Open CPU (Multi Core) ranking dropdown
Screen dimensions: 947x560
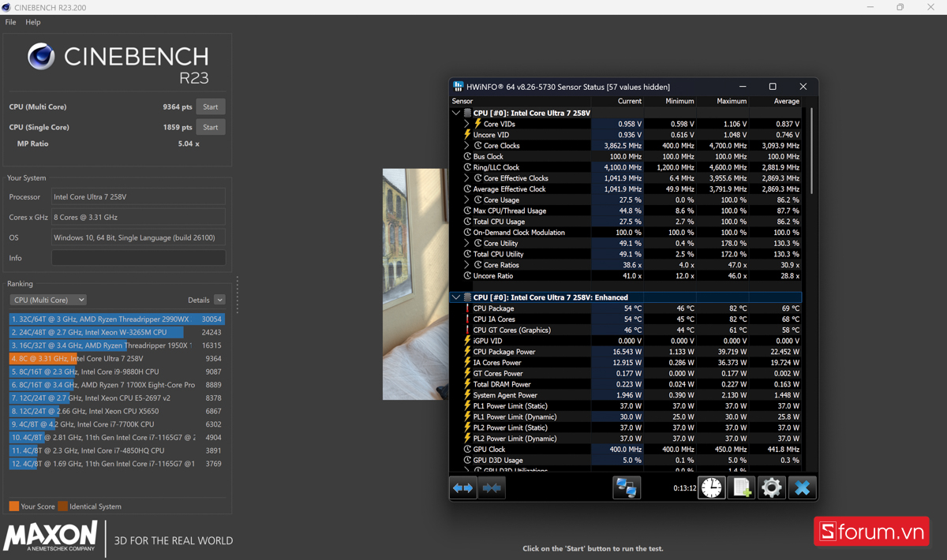(x=48, y=300)
